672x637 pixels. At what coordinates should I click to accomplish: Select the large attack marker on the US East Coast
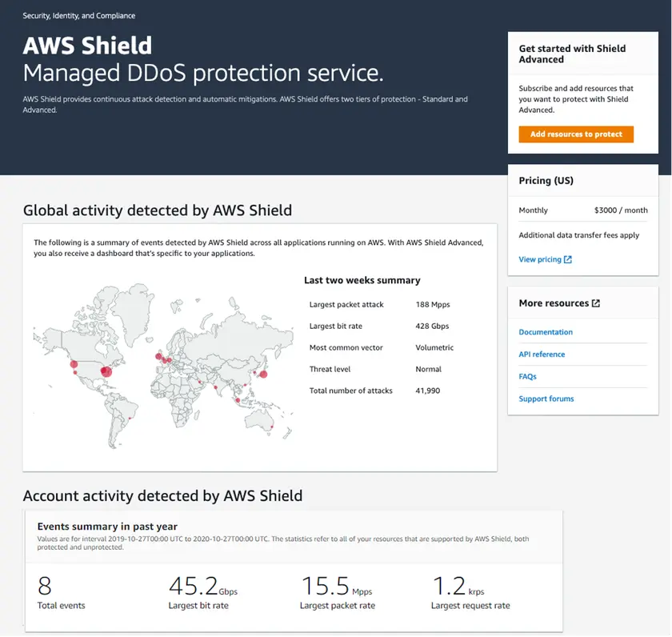(x=106, y=372)
